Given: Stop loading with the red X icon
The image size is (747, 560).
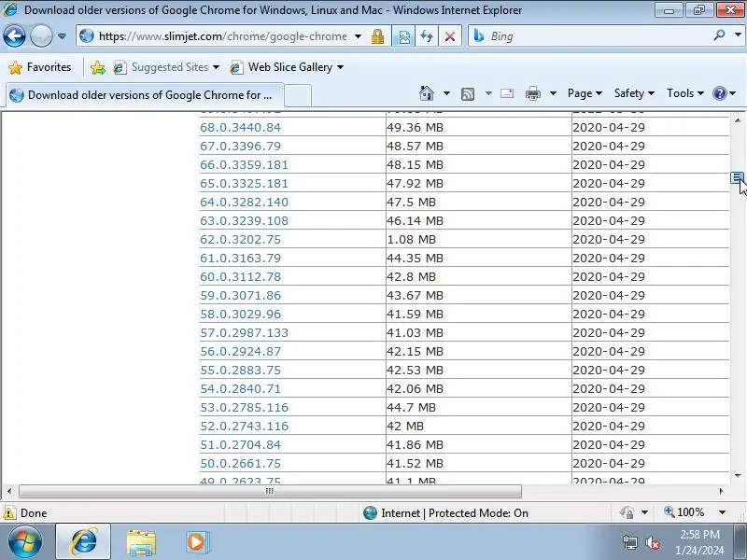Looking at the screenshot, I should [450, 36].
